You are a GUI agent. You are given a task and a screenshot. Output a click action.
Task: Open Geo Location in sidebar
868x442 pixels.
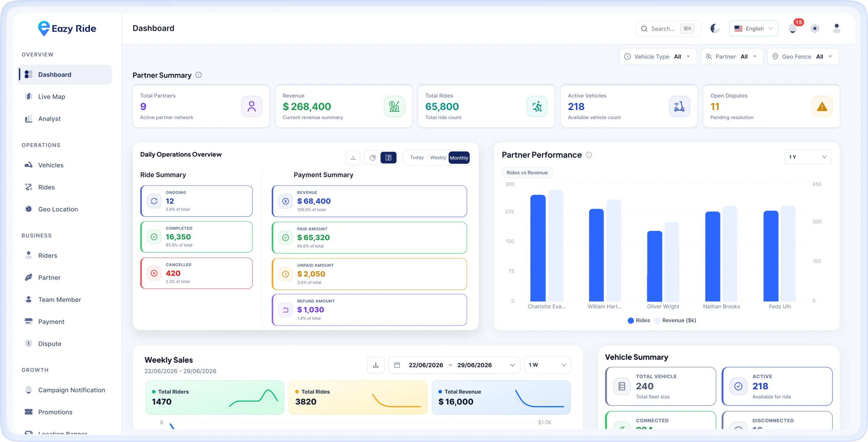pos(65,209)
